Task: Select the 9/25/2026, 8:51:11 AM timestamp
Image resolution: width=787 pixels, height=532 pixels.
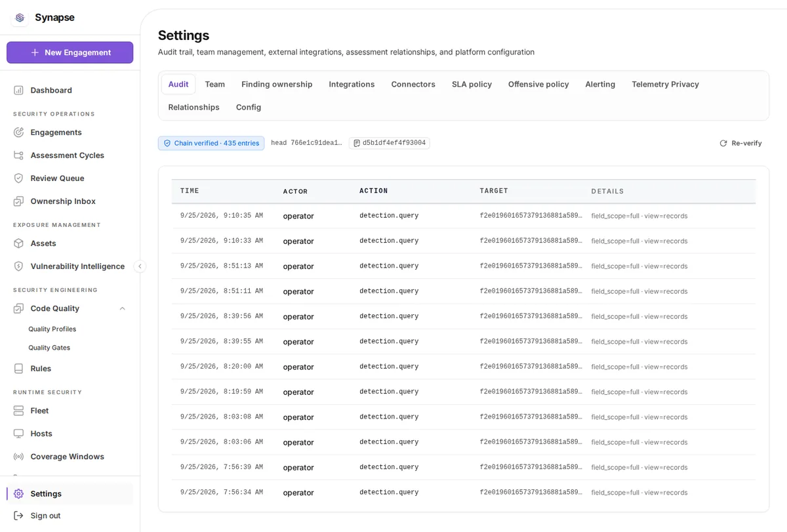Action: pyautogui.click(x=222, y=291)
